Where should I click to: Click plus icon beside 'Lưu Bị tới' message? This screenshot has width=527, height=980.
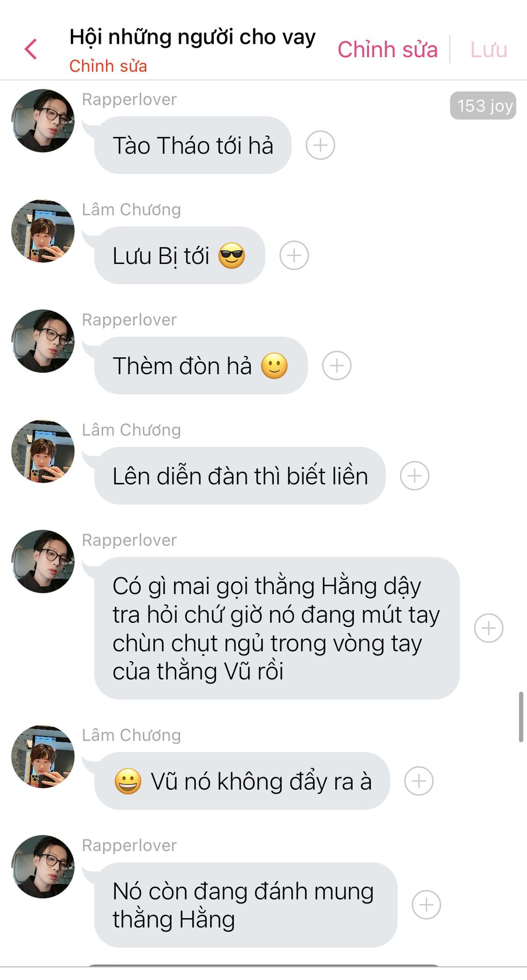294,255
